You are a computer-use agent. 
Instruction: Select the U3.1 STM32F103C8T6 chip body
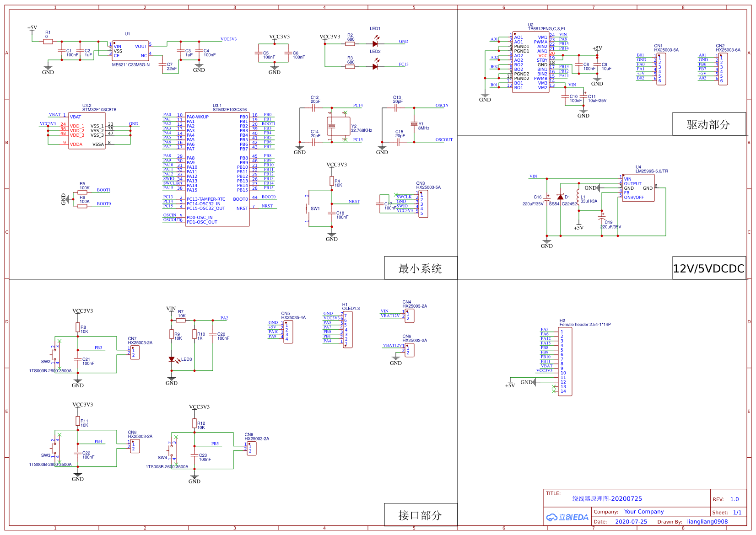[x=217, y=169]
